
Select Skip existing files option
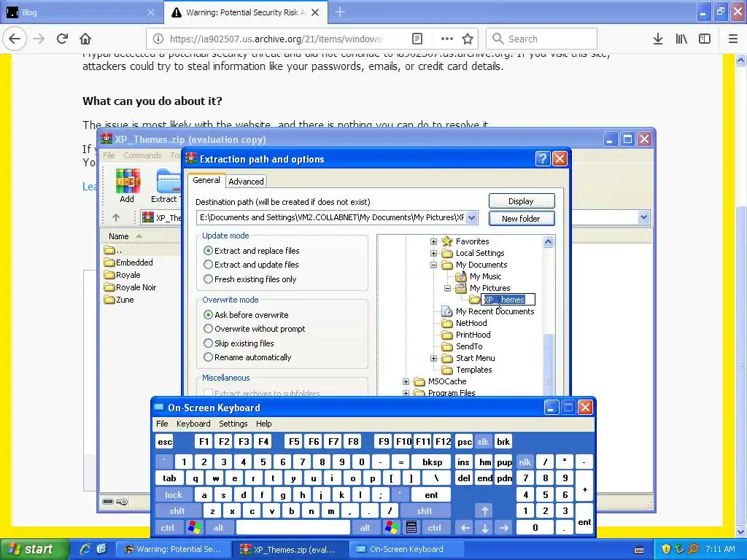tap(239, 343)
